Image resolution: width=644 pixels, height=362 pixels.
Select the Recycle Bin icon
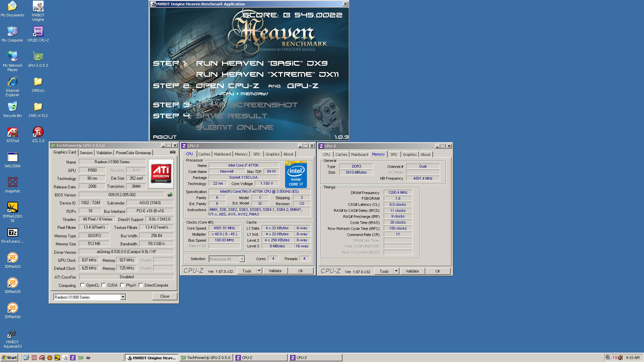(x=12, y=110)
